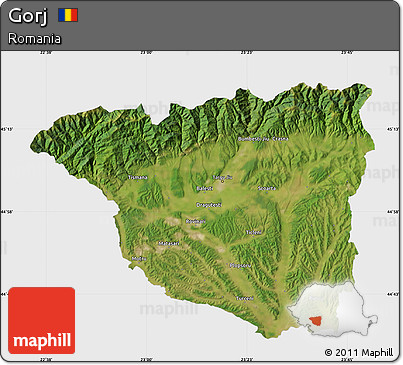Click the Targu Jiu city marker dot
Screen dimensions: 403x365
[x=222, y=182]
